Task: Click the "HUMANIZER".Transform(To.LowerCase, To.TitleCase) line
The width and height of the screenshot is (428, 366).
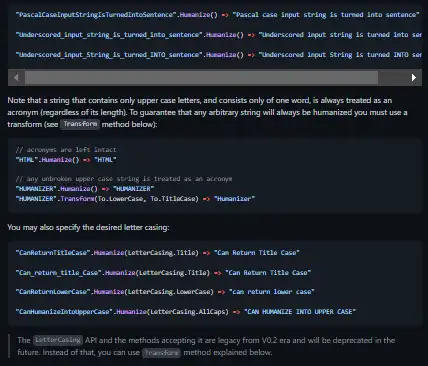Action: pos(135,199)
